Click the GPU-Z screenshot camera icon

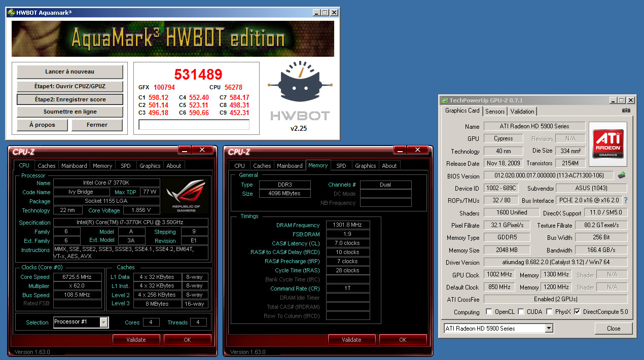click(x=626, y=111)
